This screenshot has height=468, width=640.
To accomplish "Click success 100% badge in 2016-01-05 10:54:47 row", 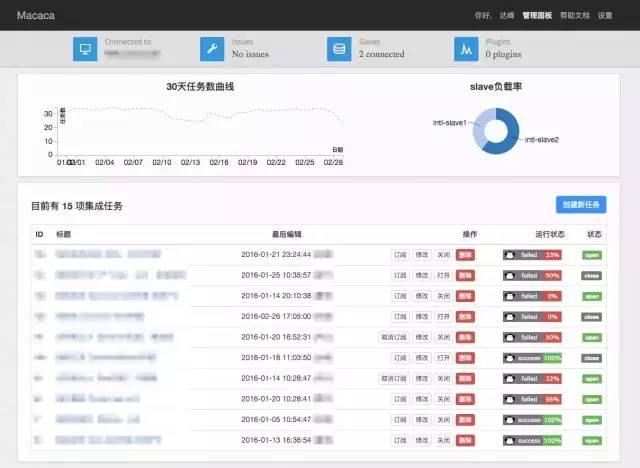I will point(532,420).
